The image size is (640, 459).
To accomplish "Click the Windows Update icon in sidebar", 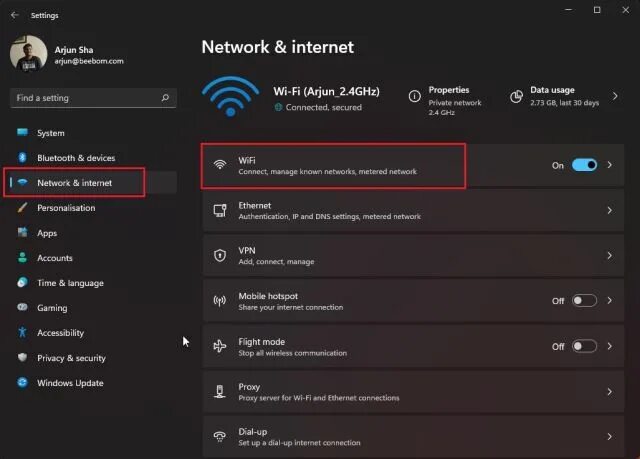I will 22,383.
